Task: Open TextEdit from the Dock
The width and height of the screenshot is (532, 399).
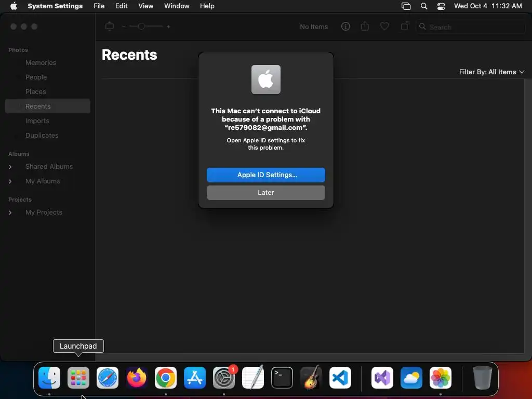Action: [253, 378]
